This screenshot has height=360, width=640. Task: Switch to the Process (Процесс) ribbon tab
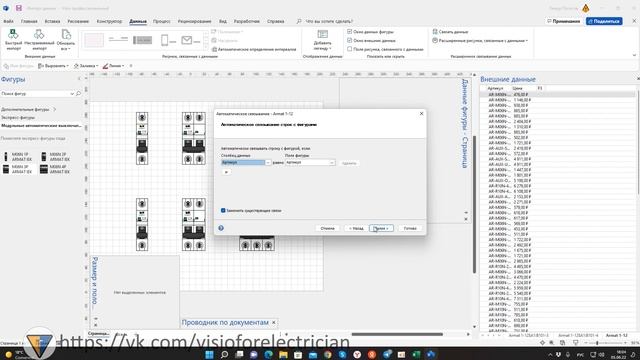(162, 21)
